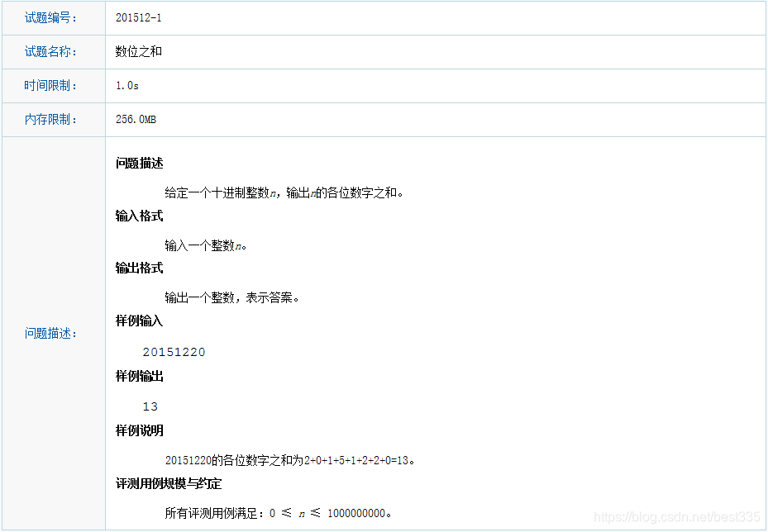Image resolution: width=768 pixels, height=532 pixels.
Task: Select the problem number 201512-1
Action: tap(139, 18)
